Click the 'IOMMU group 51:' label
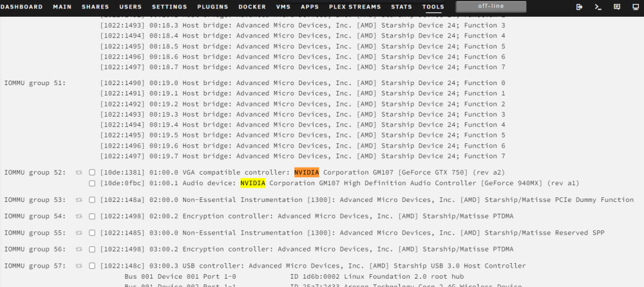Image resolution: width=644 pixels, height=287 pixels. tap(35, 83)
